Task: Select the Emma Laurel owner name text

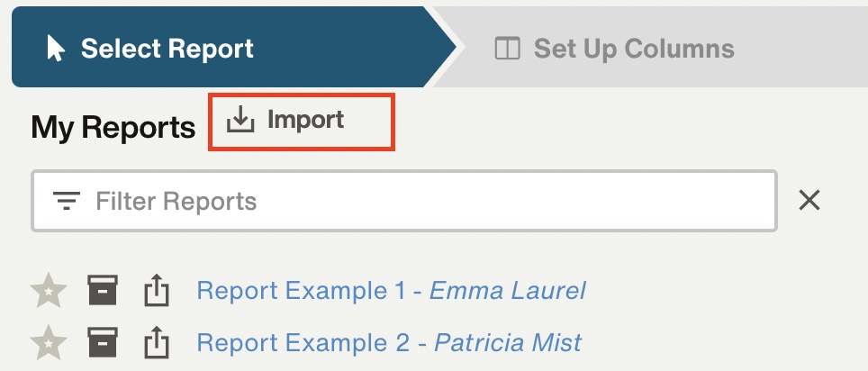Action: pos(508,291)
